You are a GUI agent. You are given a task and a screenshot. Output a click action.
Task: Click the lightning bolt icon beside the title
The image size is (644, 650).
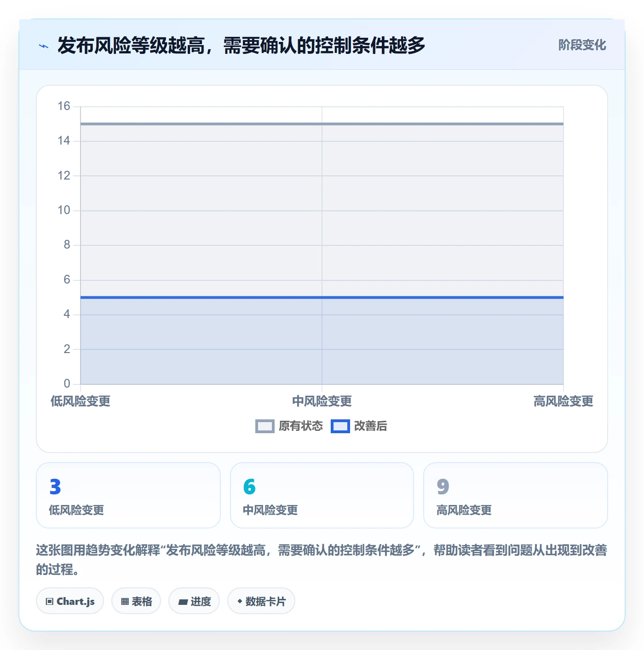[44, 46]
